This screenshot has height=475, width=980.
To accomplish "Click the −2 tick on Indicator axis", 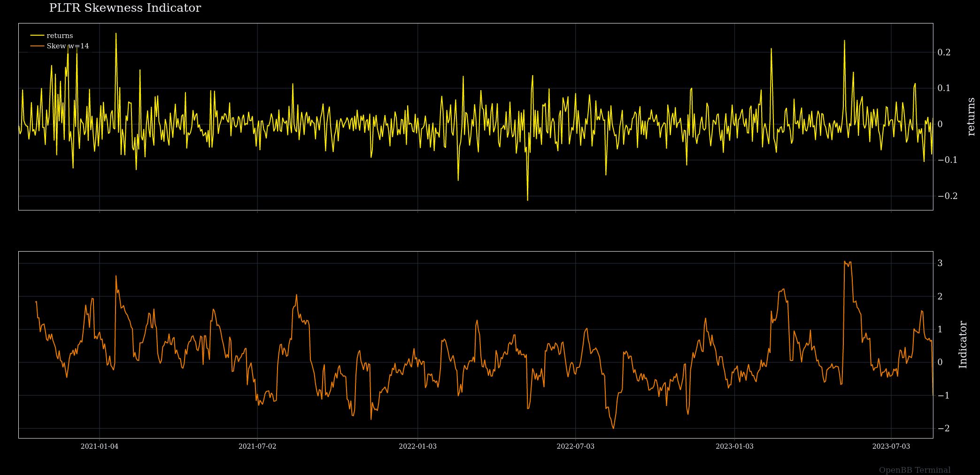I will [943, 429].
